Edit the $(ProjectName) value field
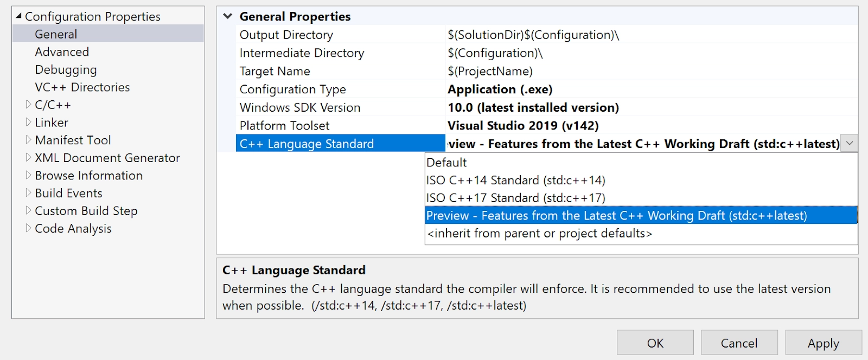 coord(652,71)
